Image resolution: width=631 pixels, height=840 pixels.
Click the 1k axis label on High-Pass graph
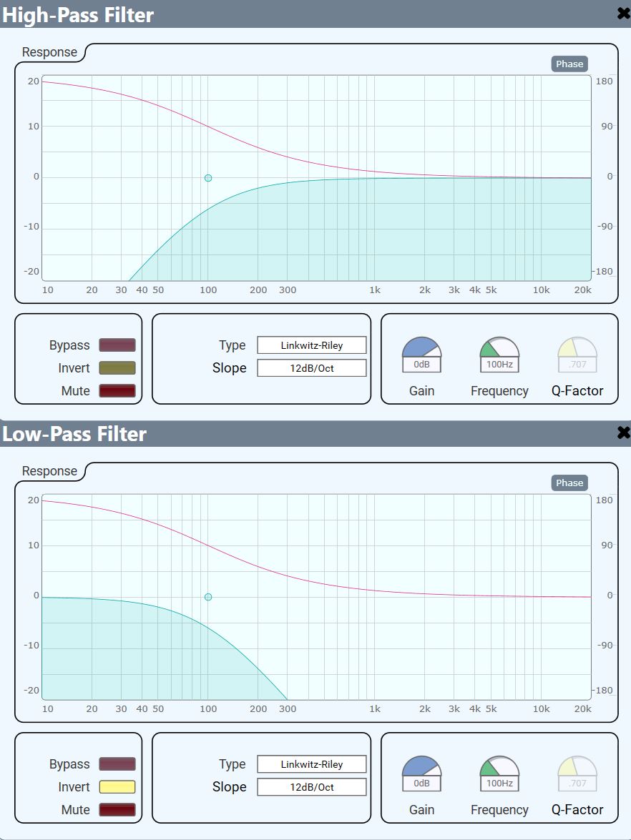tap(375, 290)
